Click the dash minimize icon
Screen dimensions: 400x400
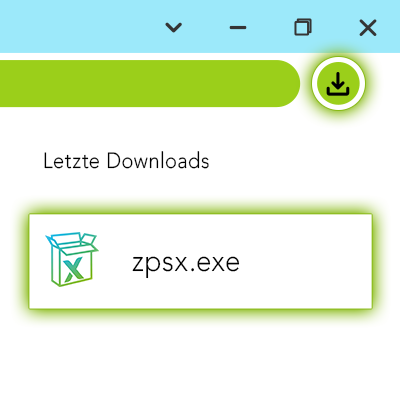point(238,27)
